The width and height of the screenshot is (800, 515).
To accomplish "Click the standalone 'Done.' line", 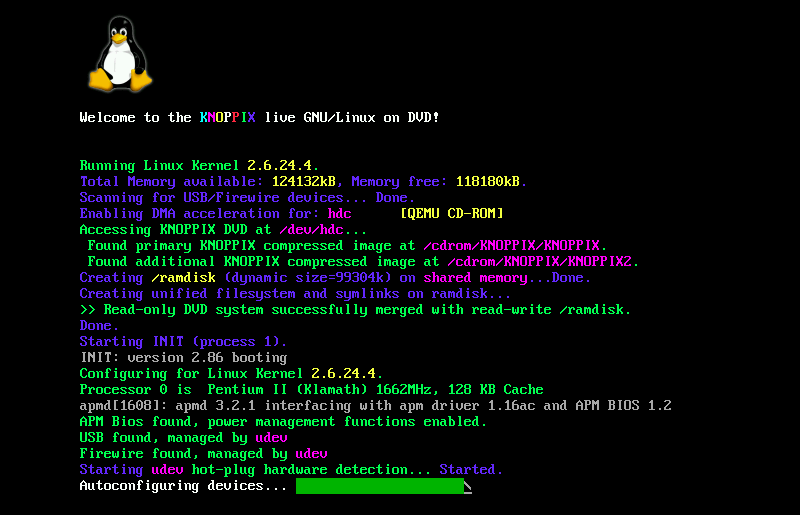I will [x=99, y=326].
